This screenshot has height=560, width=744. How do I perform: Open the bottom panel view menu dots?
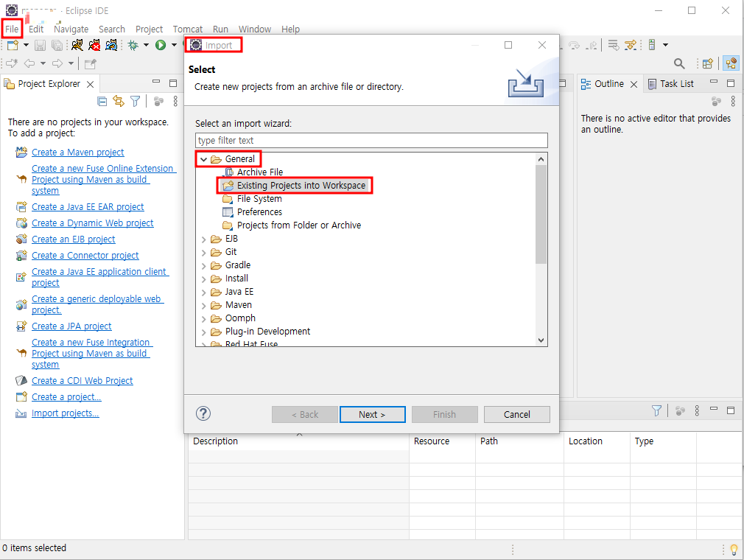[x=697, y=410]
